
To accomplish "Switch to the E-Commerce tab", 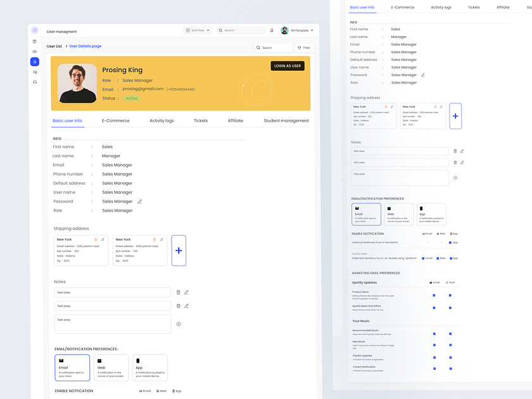I will (116, 120).
